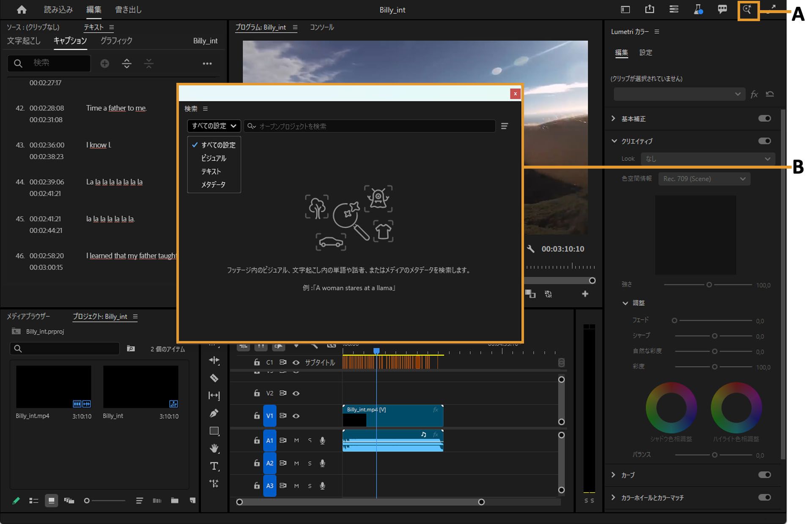Open the feedback speech bubble icon

[723, 9]
